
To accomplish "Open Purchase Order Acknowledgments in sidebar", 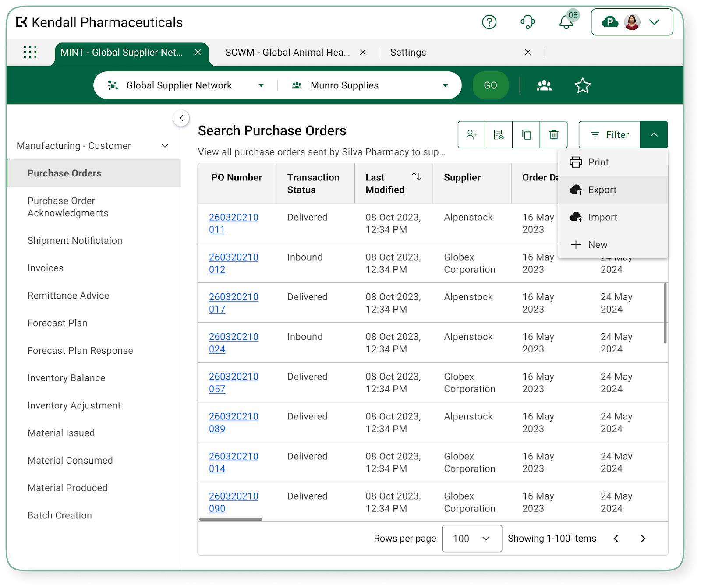I will coord(68,207).
